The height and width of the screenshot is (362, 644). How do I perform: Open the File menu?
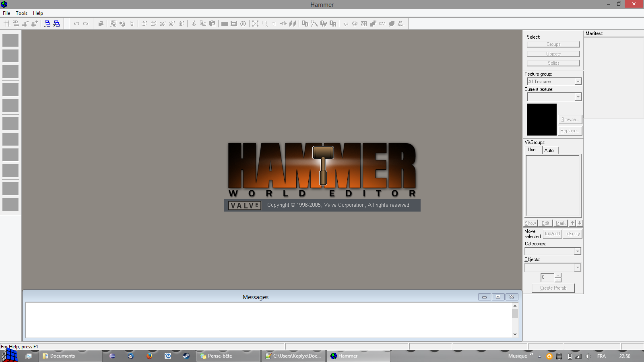pyautogui.click(x=6, y=13)
